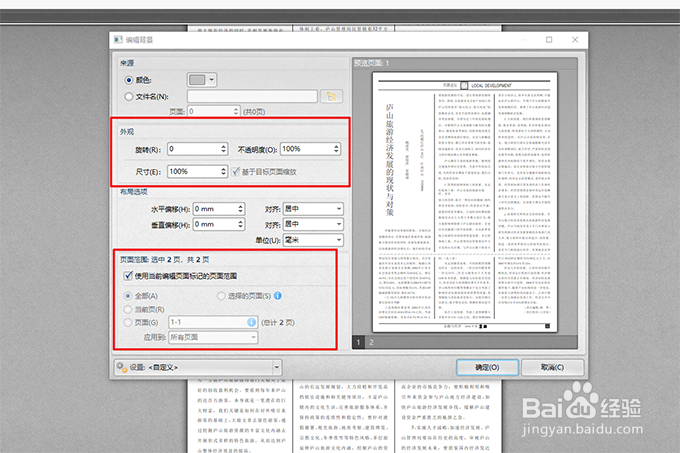The image size is (680, 453).
Task: Toggle the 基于目标页面缩放 checkbox
Action: pyautogui.click(x=235, y=172)
